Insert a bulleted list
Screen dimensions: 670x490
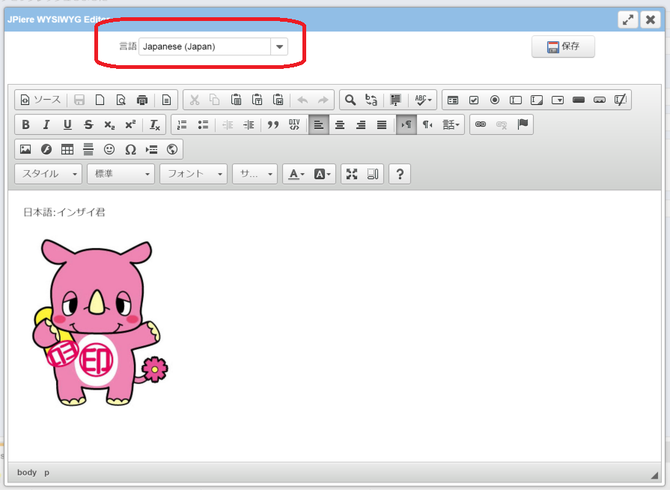(203, 125)
